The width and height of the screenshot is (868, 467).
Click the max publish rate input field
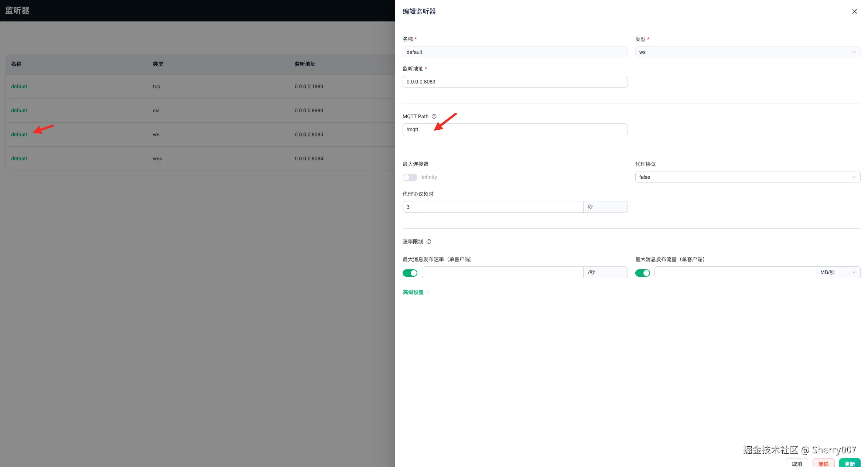[x=502, y=272]
